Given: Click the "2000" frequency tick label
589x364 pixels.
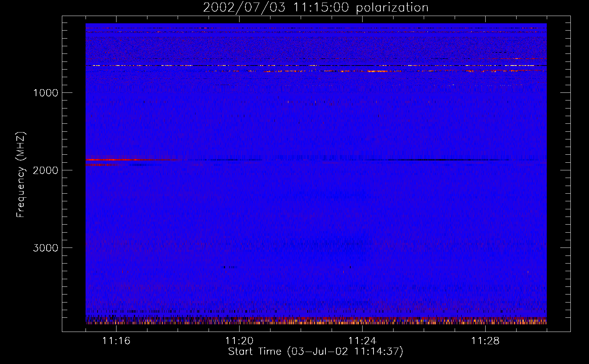Looking at the screenshot, I should pyautogui.click(x=46, y=170).
